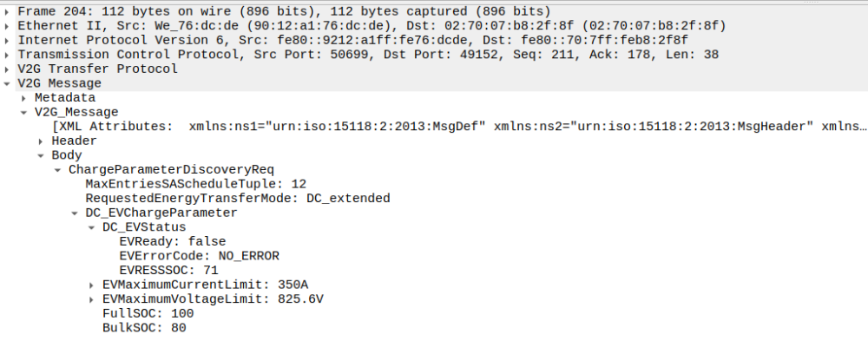Expand the Ethernet II section
The image size is (868, 341).
6,26
